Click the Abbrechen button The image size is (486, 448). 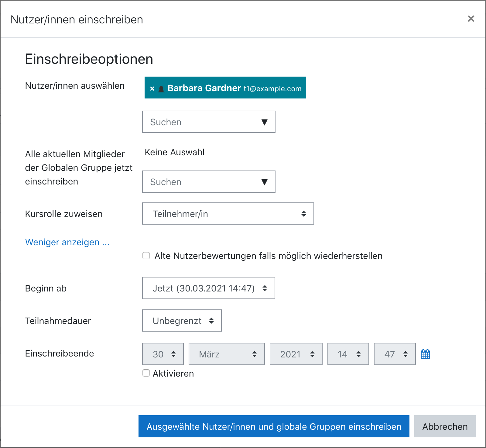pos(445,426)
